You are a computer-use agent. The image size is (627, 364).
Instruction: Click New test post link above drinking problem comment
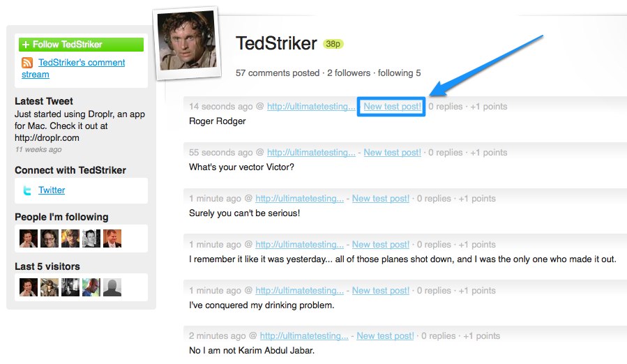[380, 291]
